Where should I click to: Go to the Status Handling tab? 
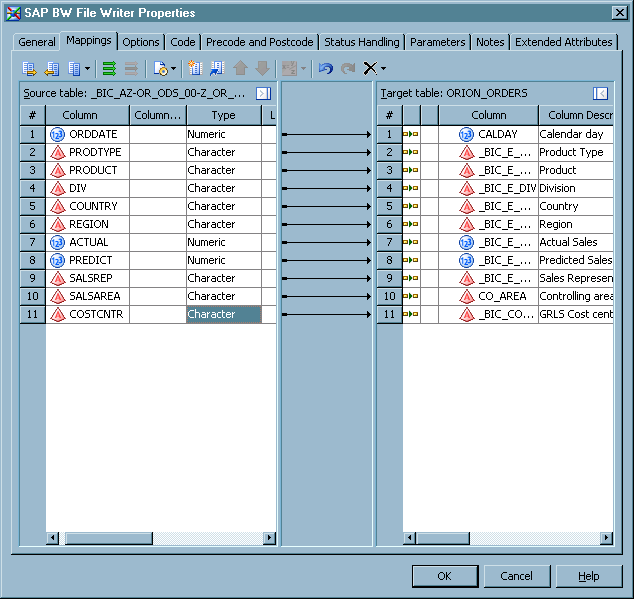coord(361,42)
